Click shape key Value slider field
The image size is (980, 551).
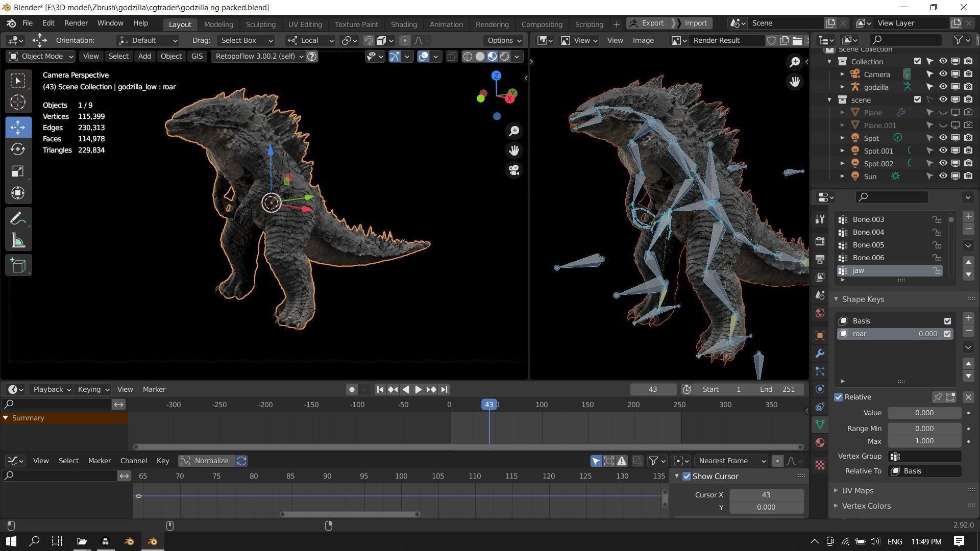pyautogui.click(x=924, y=413)
